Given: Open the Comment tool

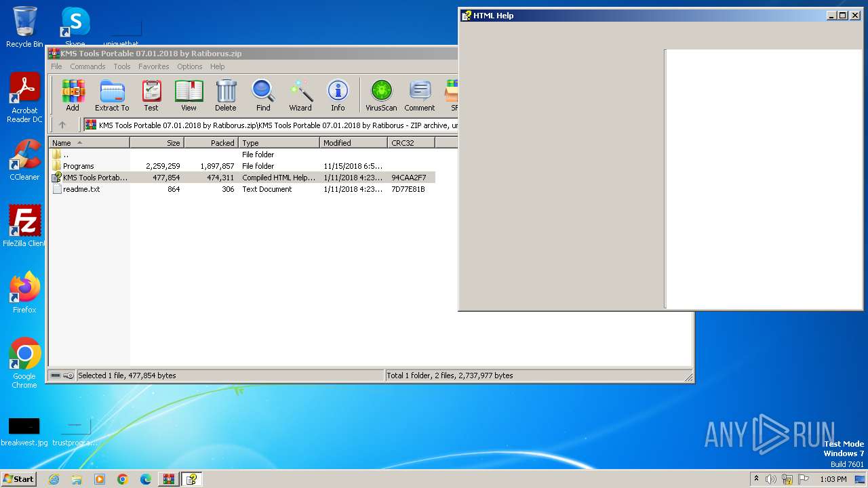Looking at the screenshot, I should (420, 95).
